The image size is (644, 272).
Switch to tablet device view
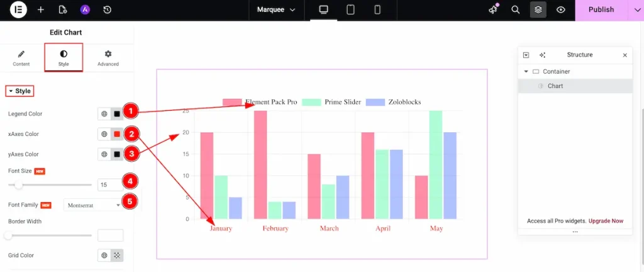coord(350,9)
